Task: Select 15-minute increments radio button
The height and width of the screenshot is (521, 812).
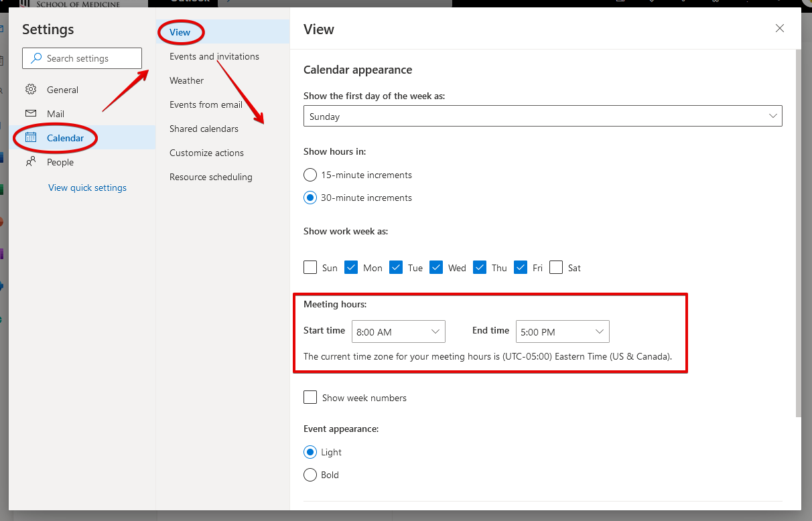Action: [x=310, y=175]
